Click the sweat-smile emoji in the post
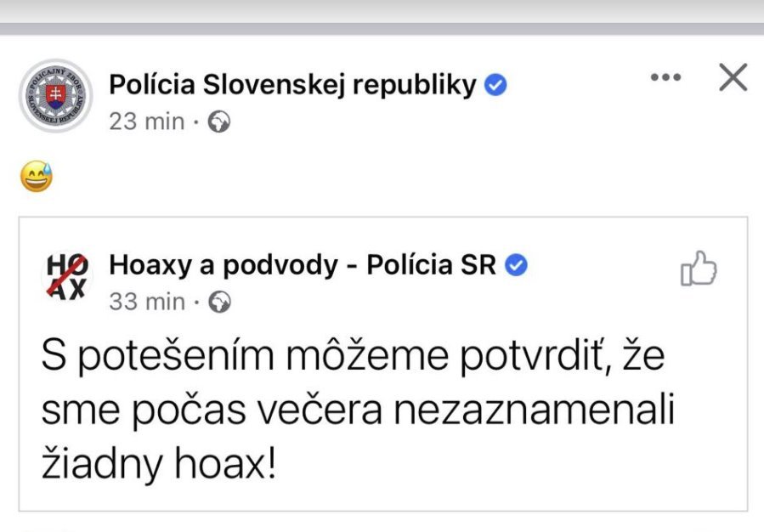 click(37, 178)
